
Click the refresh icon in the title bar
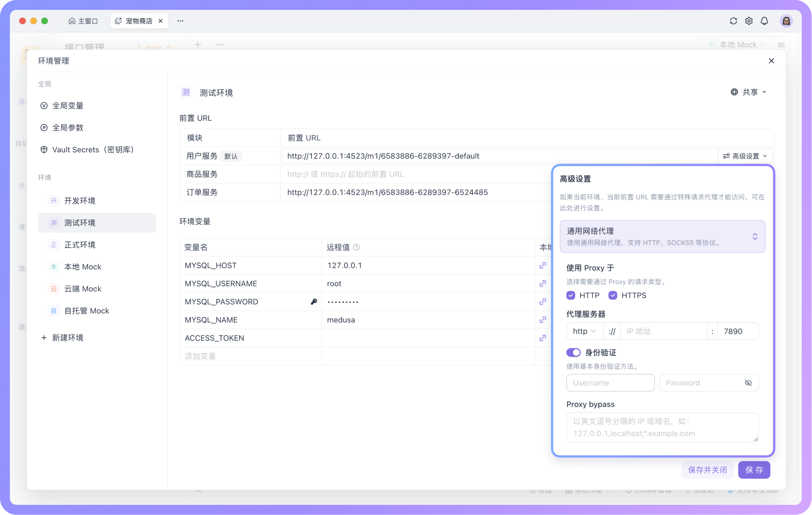coord(733,21)
